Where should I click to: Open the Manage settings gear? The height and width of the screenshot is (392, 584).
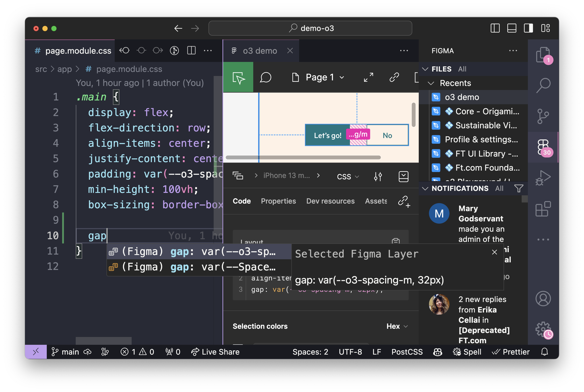coord(543,329)
